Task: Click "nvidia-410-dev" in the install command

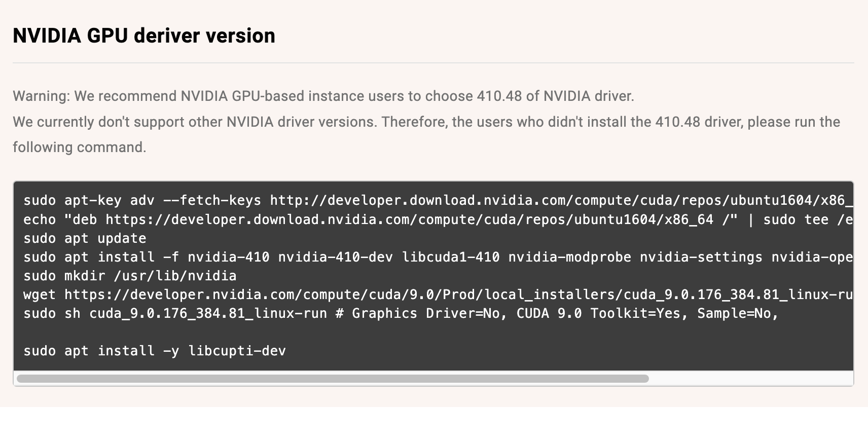Action: (335, 257)
